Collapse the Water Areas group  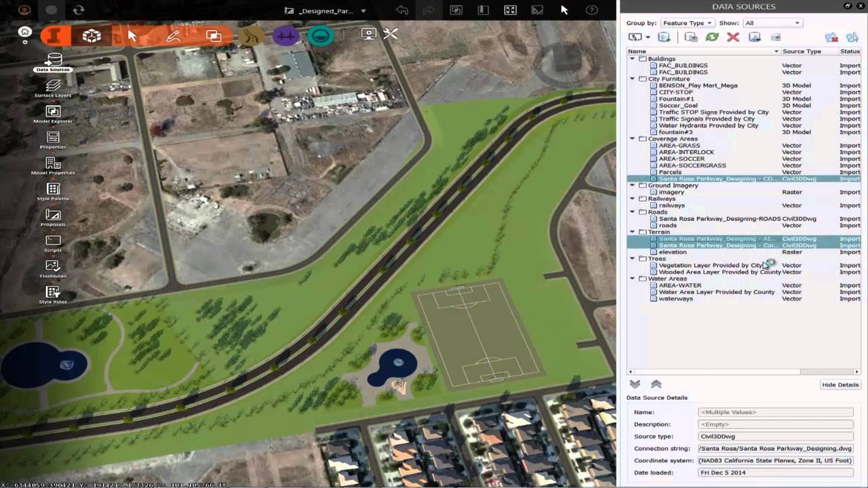click(633, 279)
